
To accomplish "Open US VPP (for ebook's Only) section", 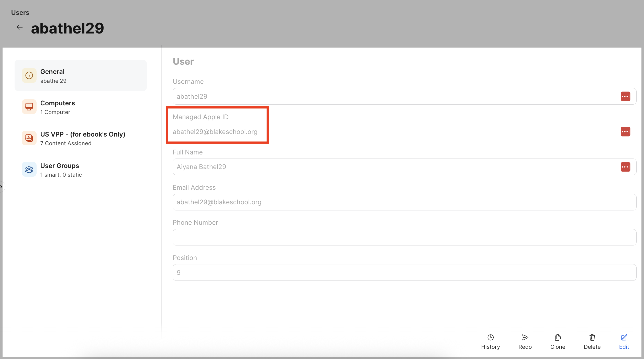I will [x=81, y=138].
